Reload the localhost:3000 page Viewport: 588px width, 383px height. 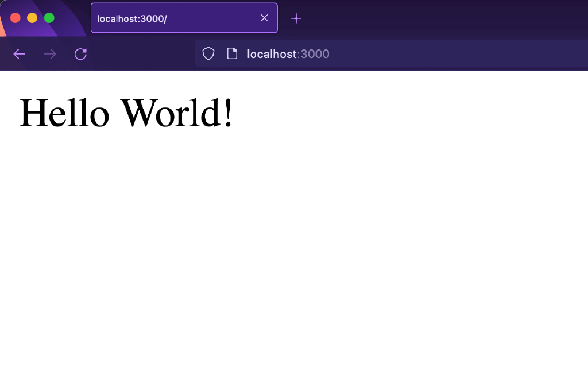[80, 54]
